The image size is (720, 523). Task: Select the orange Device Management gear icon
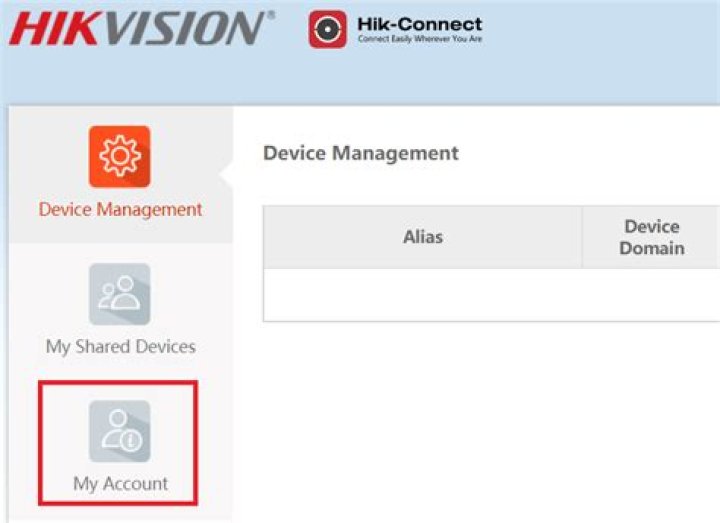(x=120, y=156)
